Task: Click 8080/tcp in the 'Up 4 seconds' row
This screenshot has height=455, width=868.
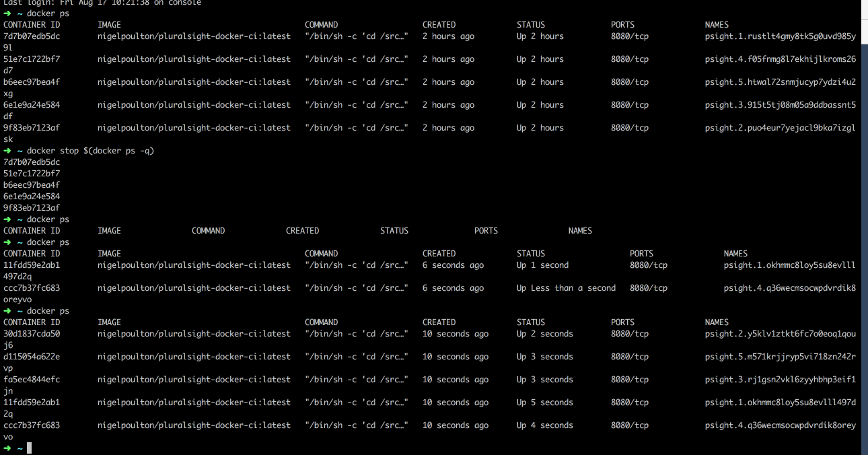Action: [x=630, y=425]
